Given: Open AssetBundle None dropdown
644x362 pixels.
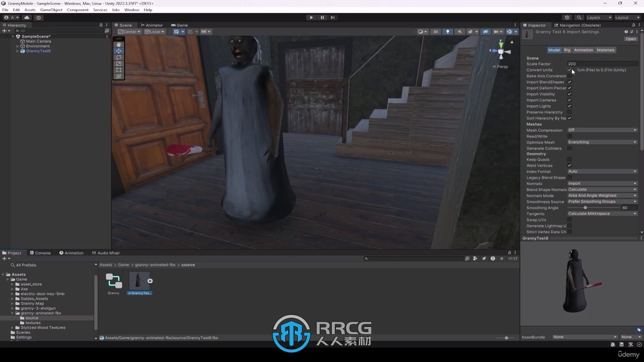Looking at the screenshot, I should coord(585,337).
